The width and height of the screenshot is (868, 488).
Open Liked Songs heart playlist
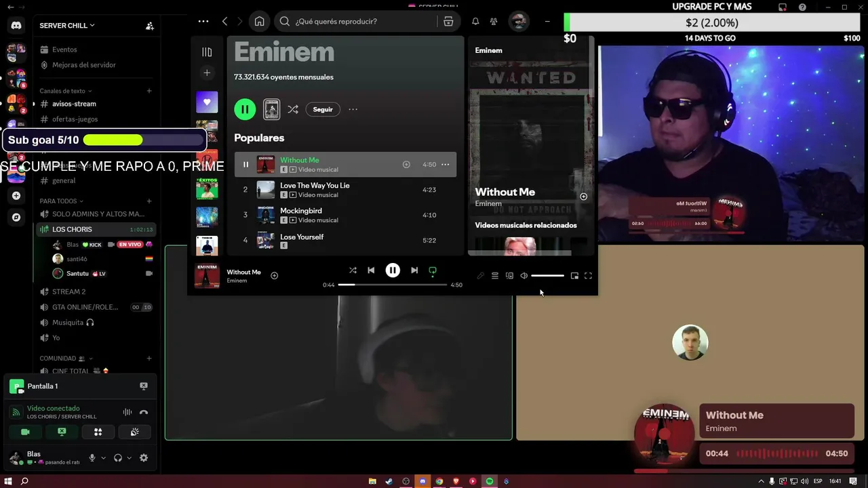[207, 102]
